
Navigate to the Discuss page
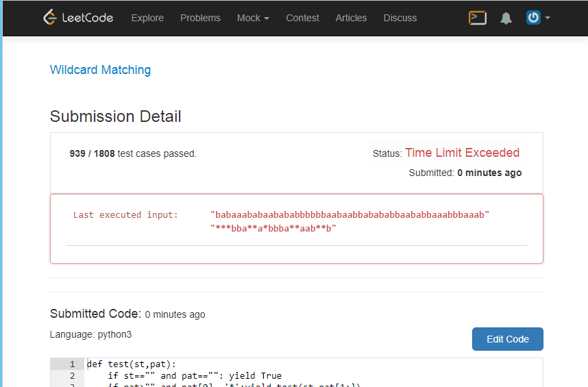[x=400, y=18]
